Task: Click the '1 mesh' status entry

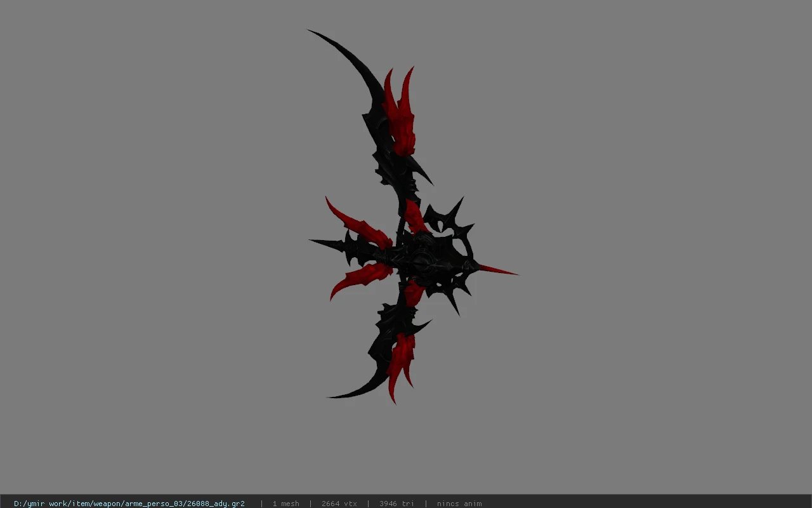Action: [286, 504]
